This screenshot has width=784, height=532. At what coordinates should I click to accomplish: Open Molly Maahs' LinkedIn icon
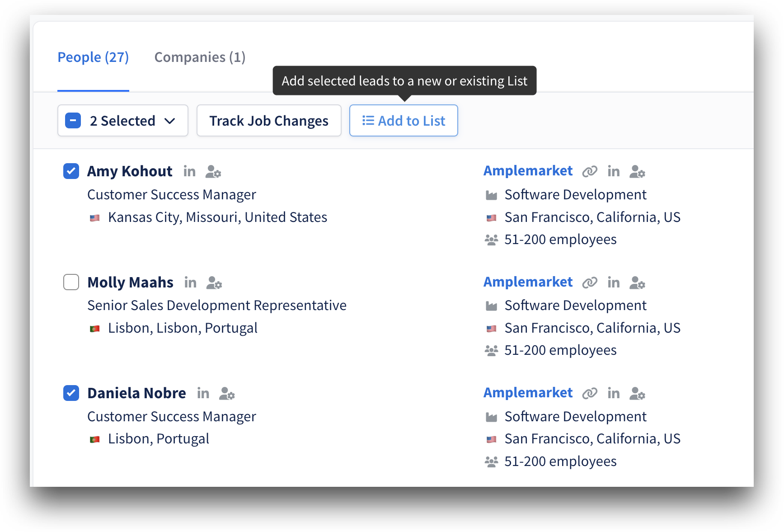[190, 282]
